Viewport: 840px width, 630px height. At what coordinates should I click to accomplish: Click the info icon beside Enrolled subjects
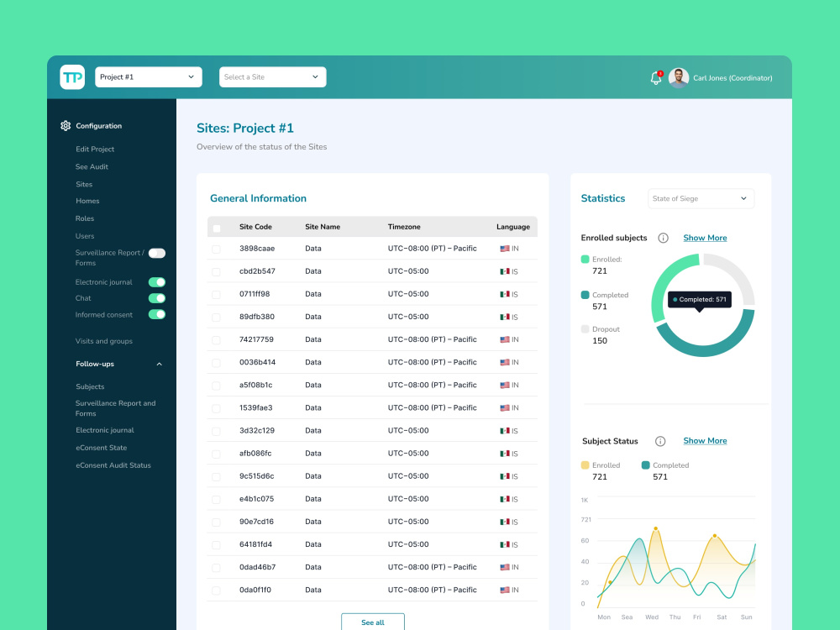coord(664,238)
